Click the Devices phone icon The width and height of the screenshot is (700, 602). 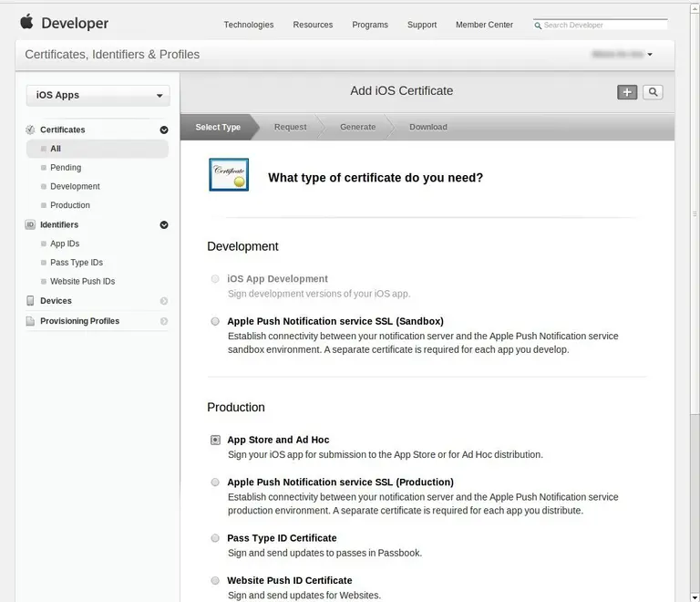tap(30, 301)
